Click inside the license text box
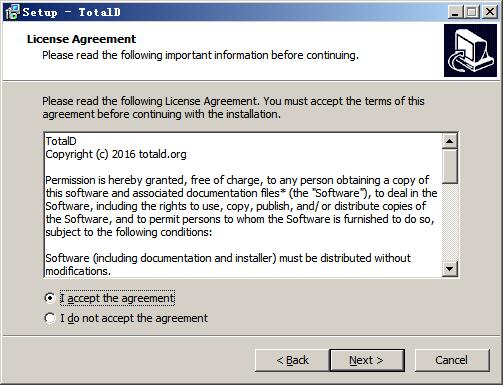The image size is (503, 385). tap(243, 205)
